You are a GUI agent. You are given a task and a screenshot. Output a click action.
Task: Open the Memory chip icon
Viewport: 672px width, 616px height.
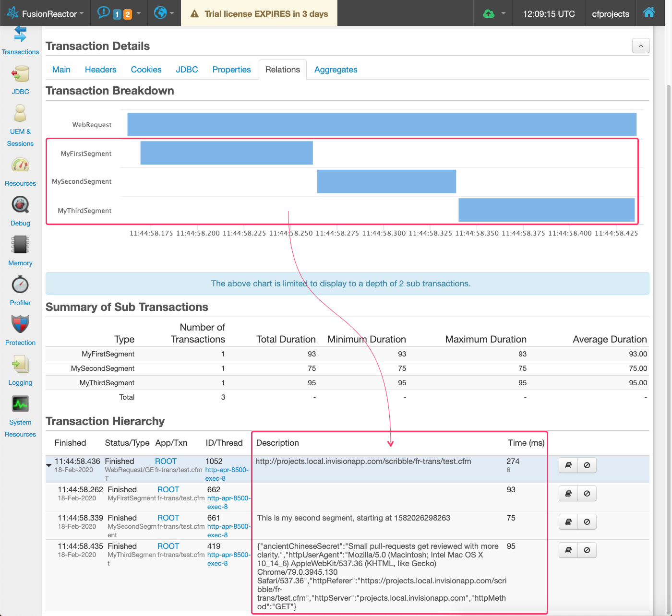[x=20, y=245]
